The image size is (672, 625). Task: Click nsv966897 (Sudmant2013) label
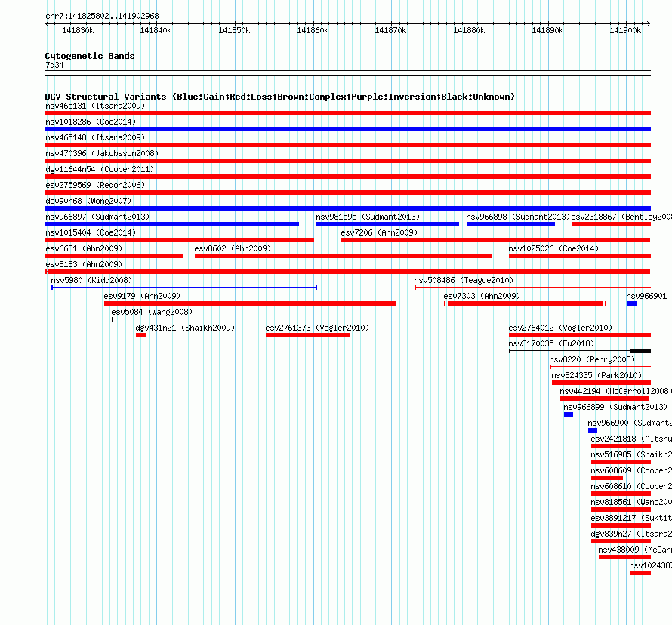coord(97,217)
